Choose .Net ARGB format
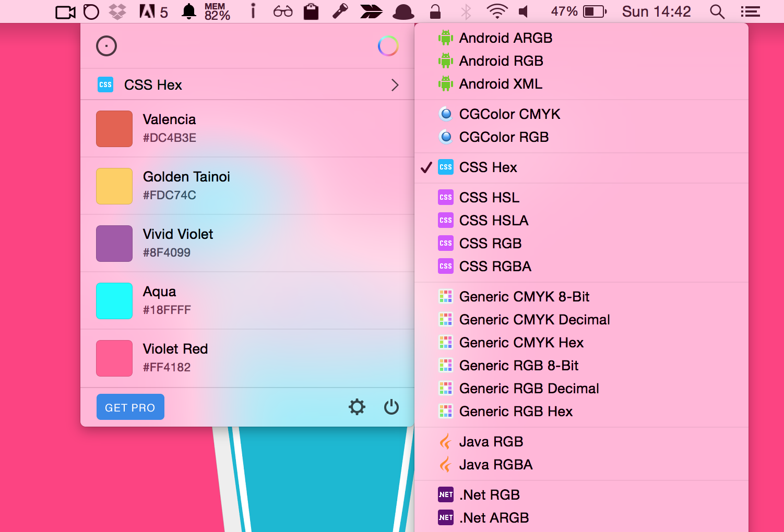The height and width of the screenshot is (532, 784). (x=581, y=518)
